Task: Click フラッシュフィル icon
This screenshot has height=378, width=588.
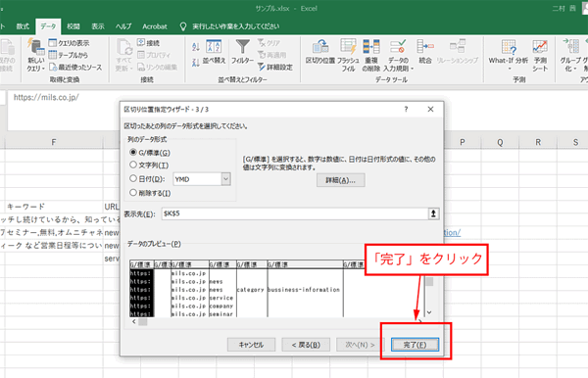Action: tap(348, 46)
